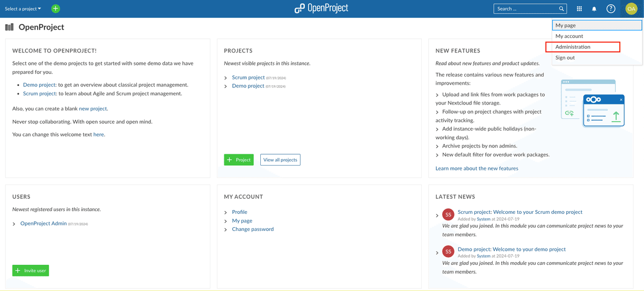
Task: Click the arrow before Scrum project news item
Action: point(437,215)
